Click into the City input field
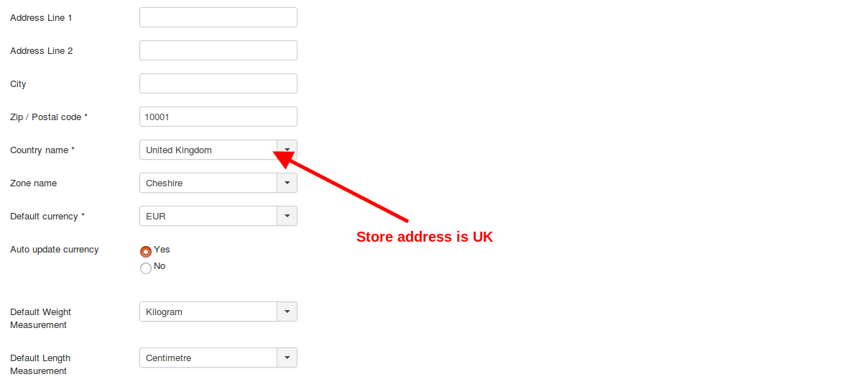Viewport: 868px width, 382px height. 218,83
